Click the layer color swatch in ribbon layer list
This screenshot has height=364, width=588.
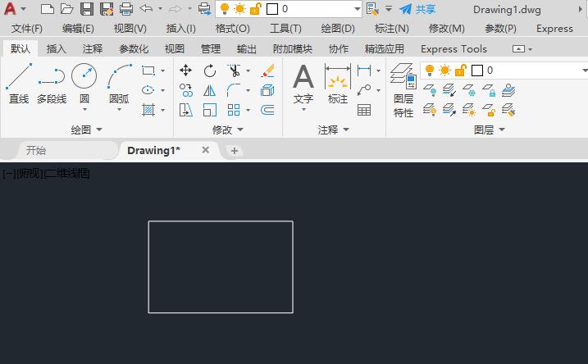(477, 71)
